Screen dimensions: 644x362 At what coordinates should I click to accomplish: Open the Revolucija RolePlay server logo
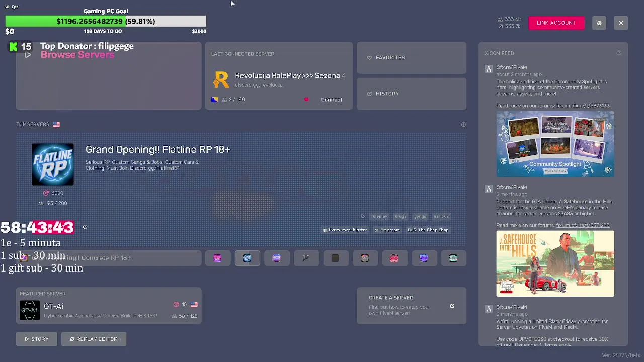tap(221, 79)
